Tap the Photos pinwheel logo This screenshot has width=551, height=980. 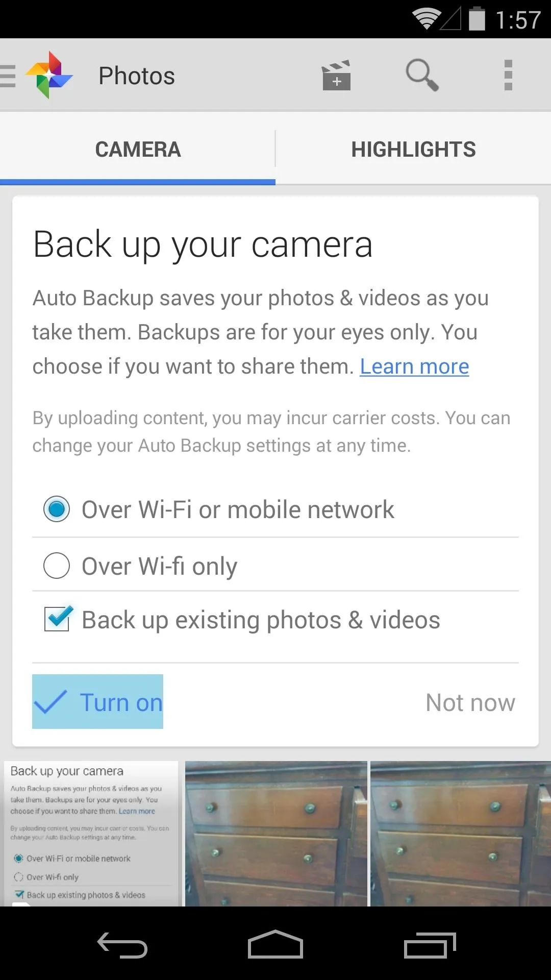49,75
